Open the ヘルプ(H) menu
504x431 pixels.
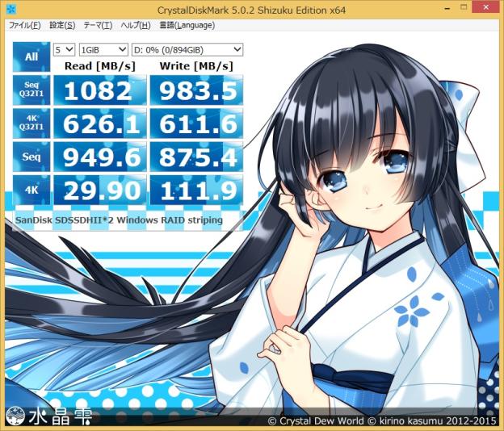[136, 25]
